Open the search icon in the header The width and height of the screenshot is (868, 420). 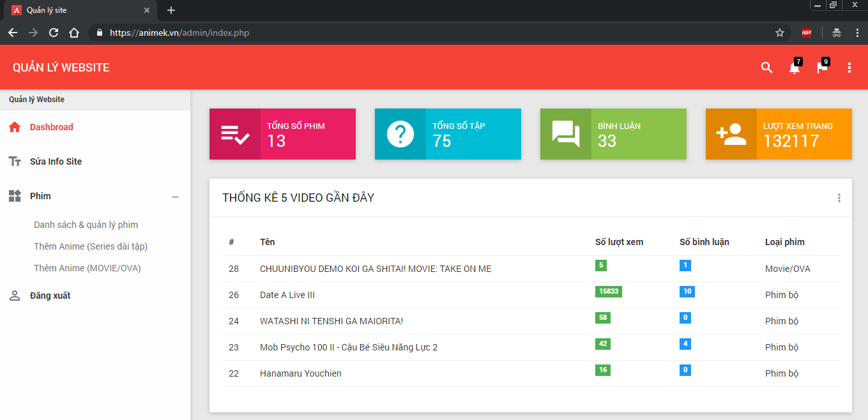766,68
